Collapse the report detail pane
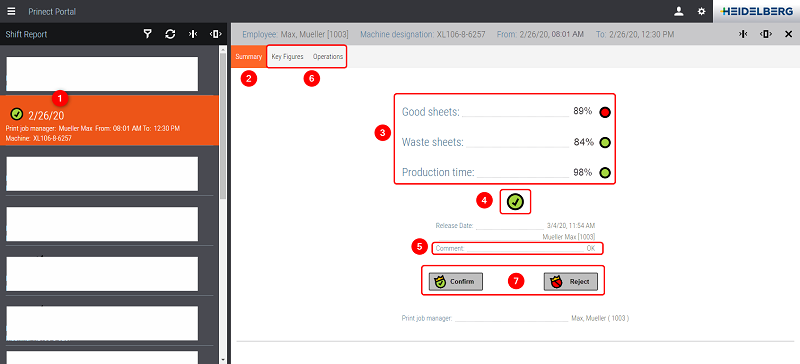 (743, 34)
